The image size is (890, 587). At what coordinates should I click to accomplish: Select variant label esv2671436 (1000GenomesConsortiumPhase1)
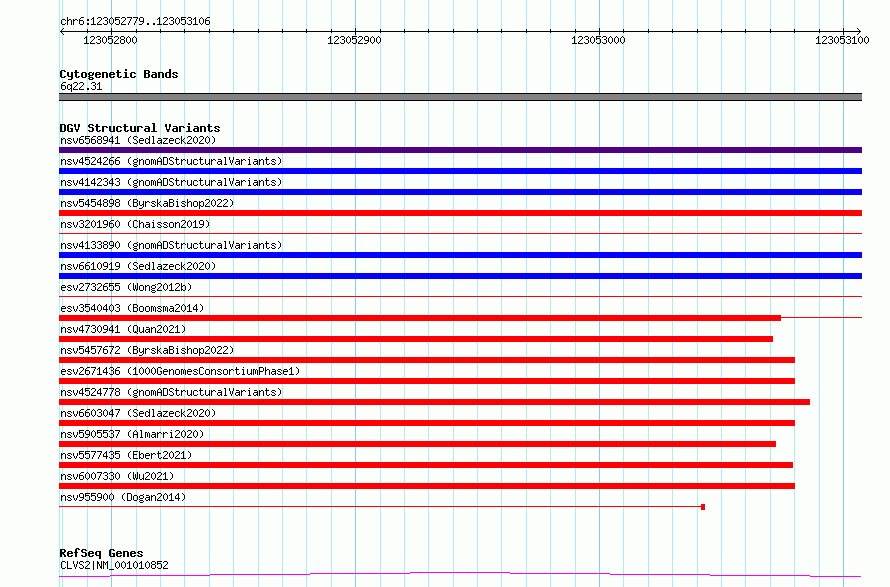click(x=180, y=371)
